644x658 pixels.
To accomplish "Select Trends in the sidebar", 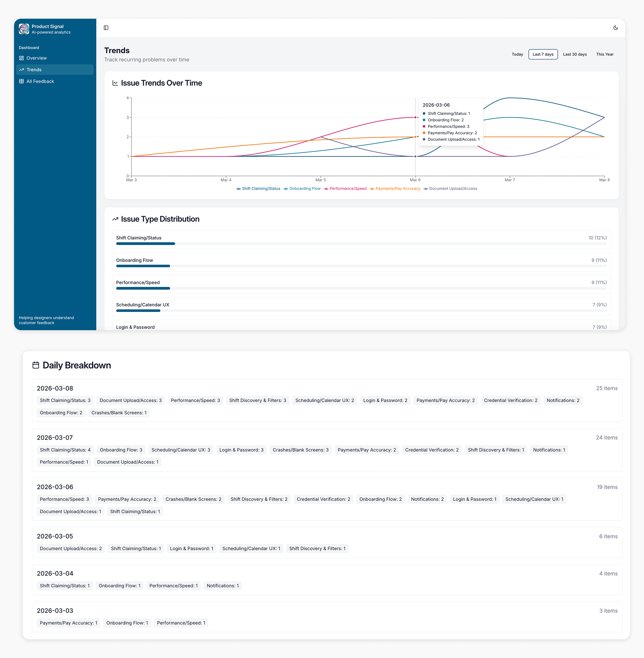I will click(x=34, y=70).
